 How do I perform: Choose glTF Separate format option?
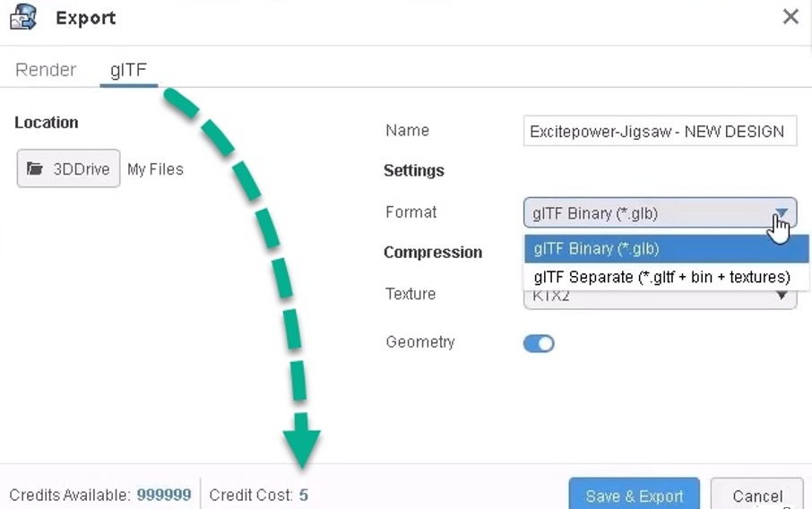point(661,277)
